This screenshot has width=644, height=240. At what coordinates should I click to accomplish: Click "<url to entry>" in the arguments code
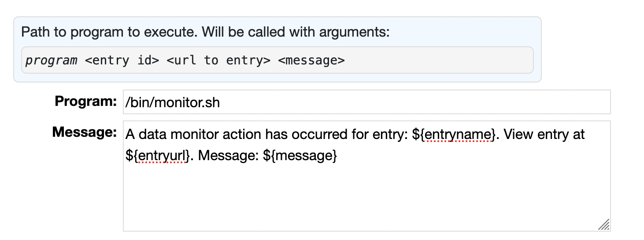click(x=218, y=60)
